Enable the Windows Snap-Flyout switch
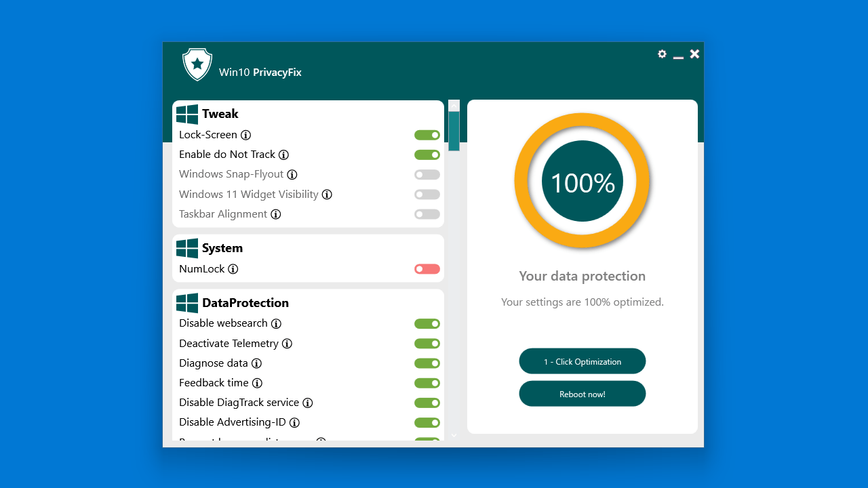Viewport: 868px width, 488px height. [x=427, y=174]
